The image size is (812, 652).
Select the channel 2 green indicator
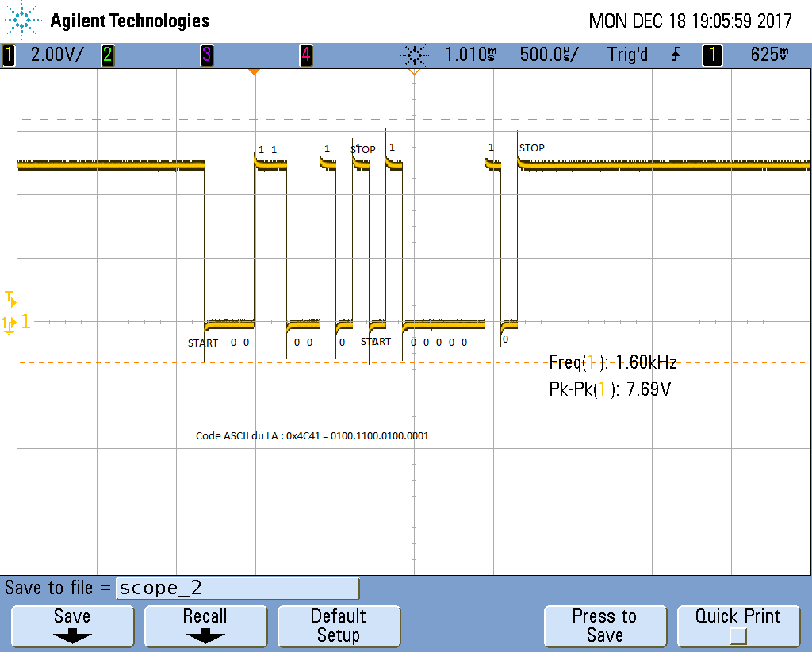(x=107, y=56)
